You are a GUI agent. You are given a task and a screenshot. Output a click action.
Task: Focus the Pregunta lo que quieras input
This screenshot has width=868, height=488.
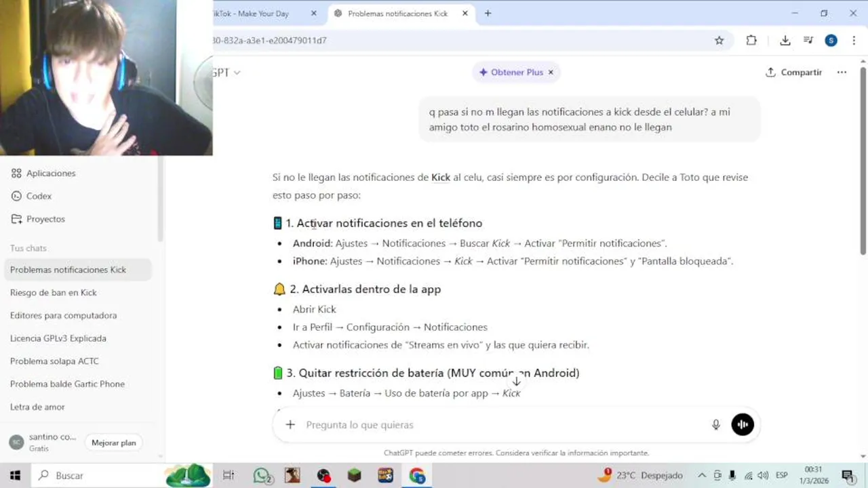click(502, 425)
